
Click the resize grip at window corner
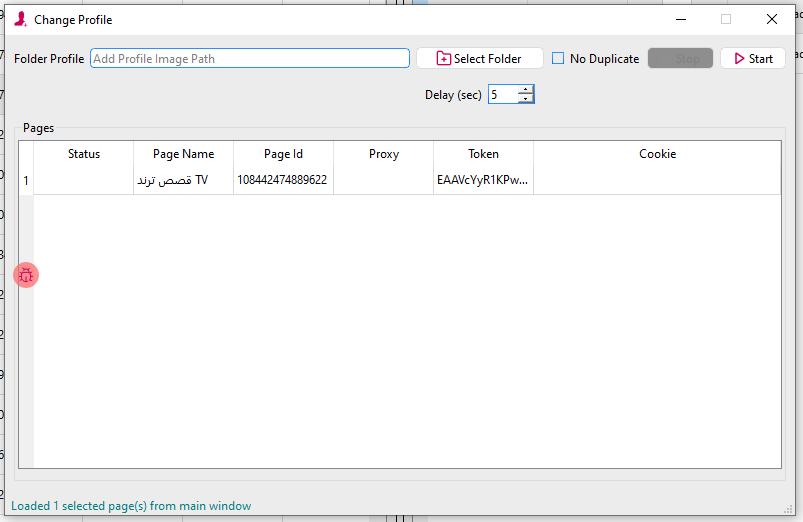click(x=788, y=509)
